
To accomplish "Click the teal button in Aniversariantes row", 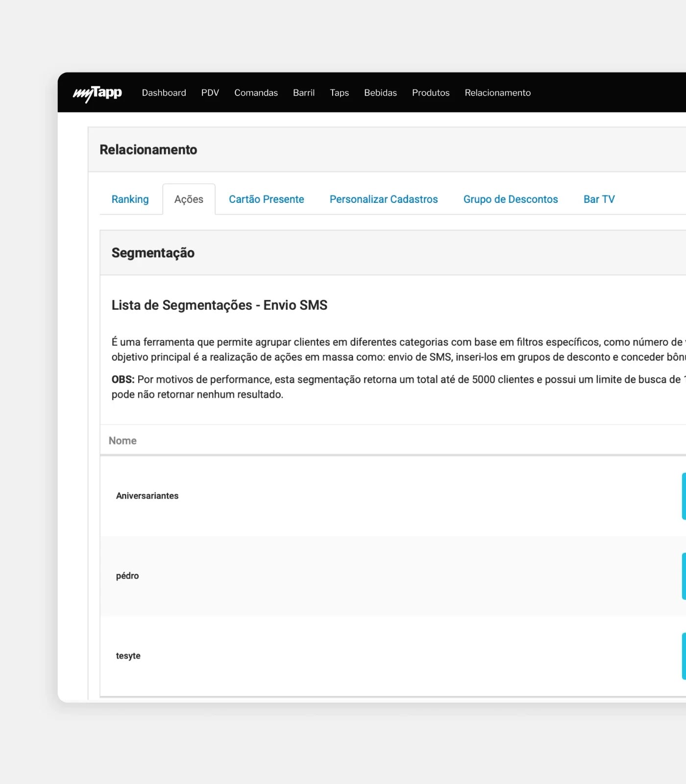I will coord(684,496).
